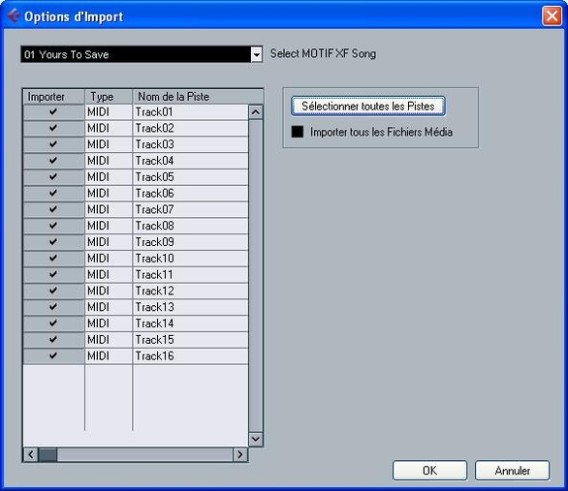Image resolution: width=568 pixels, height=491 pixels.
Task: Click Sélectionner toutes les Pistes button
Action: point(368,106)
